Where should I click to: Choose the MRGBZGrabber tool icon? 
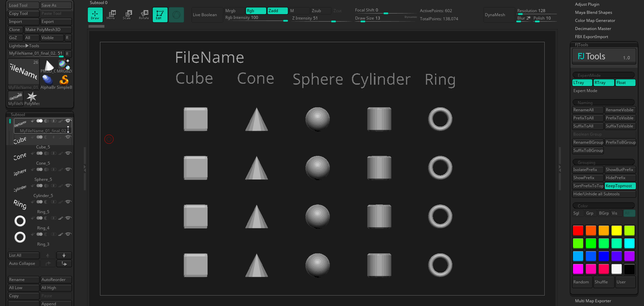point(64,67)
